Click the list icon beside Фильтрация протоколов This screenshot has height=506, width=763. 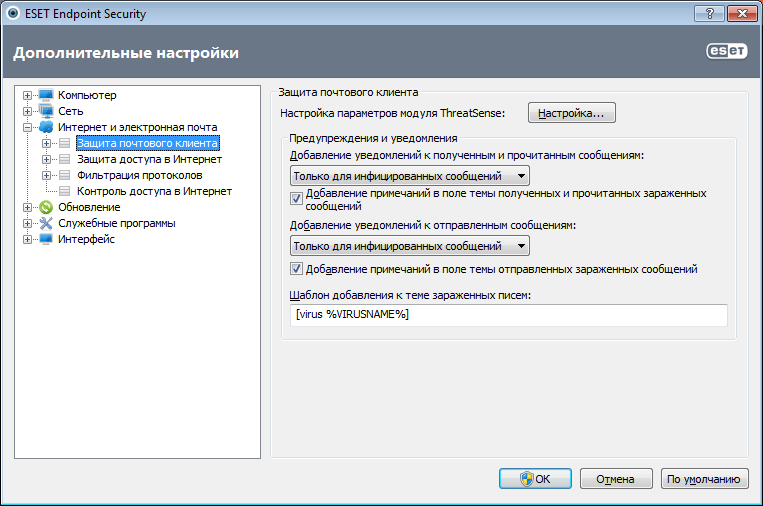pos(65,175)
